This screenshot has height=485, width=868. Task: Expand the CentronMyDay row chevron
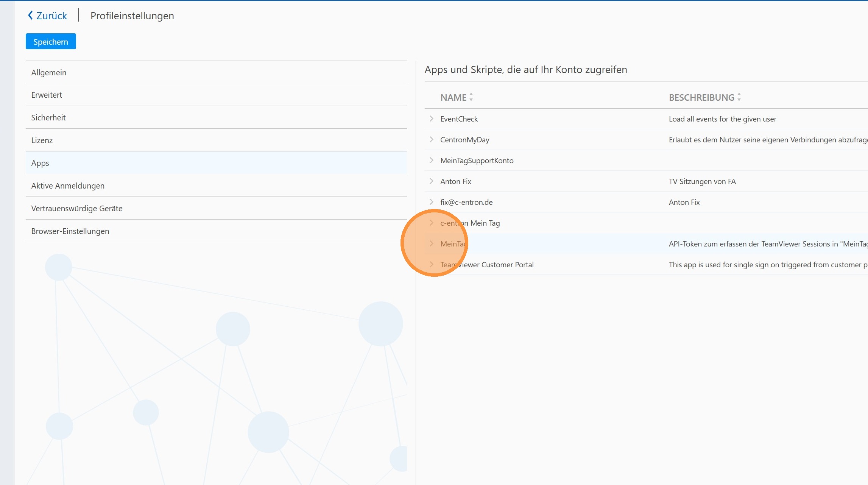point(431,139)
